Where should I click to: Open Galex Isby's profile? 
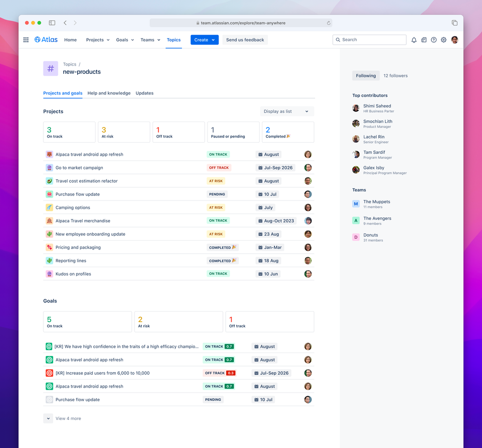click(374, 168)
